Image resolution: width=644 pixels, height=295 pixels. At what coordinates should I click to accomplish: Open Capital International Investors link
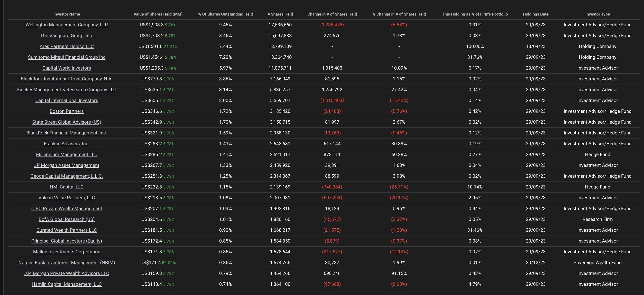pyautogui.click(x=66, y=100)
